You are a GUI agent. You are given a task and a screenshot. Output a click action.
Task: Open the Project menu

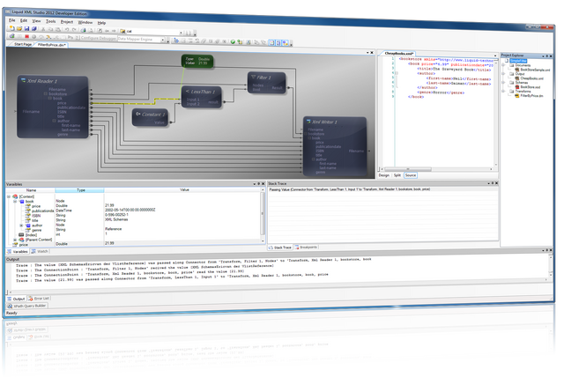67,21
